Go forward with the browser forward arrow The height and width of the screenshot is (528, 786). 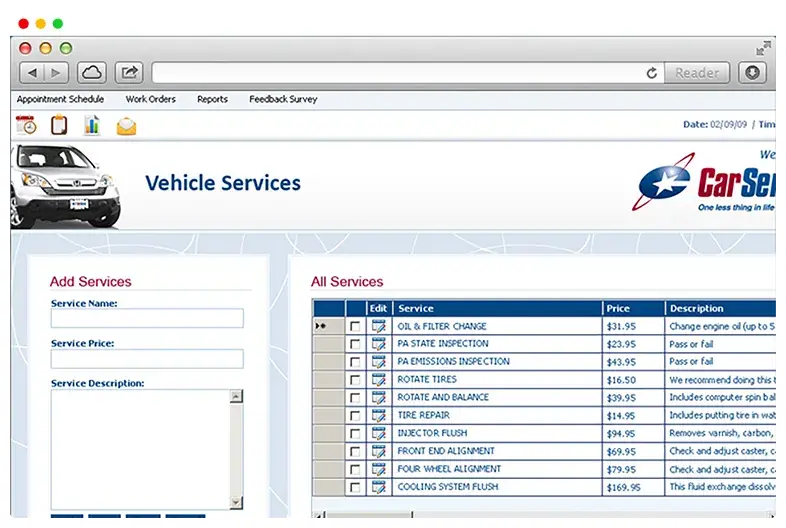coord(56,73)
